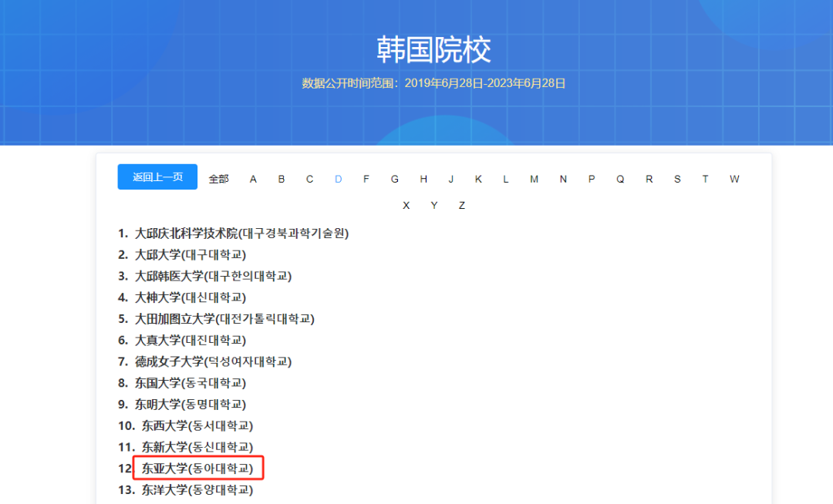Image resolution: width=833 pixels, height=504 pixels.
Task: Filter schools by letter R
Action: [x=649, y=180]
